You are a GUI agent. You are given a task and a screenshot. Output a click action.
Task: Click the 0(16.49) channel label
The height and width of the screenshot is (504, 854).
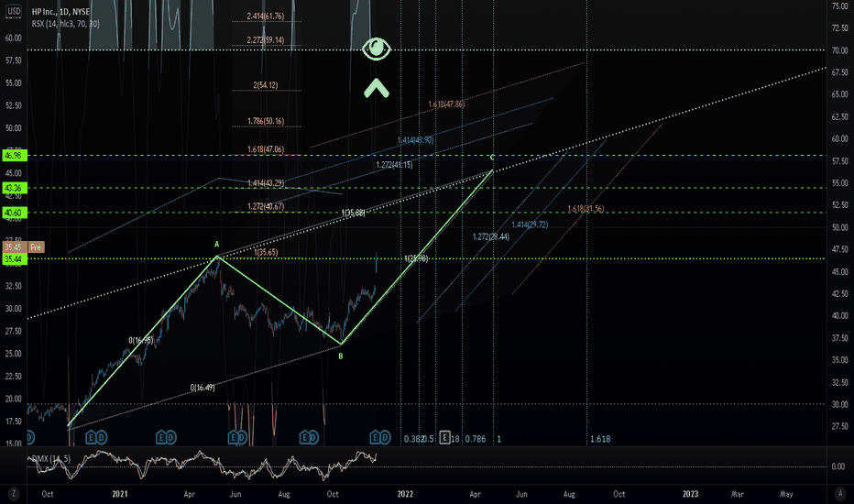203,388
